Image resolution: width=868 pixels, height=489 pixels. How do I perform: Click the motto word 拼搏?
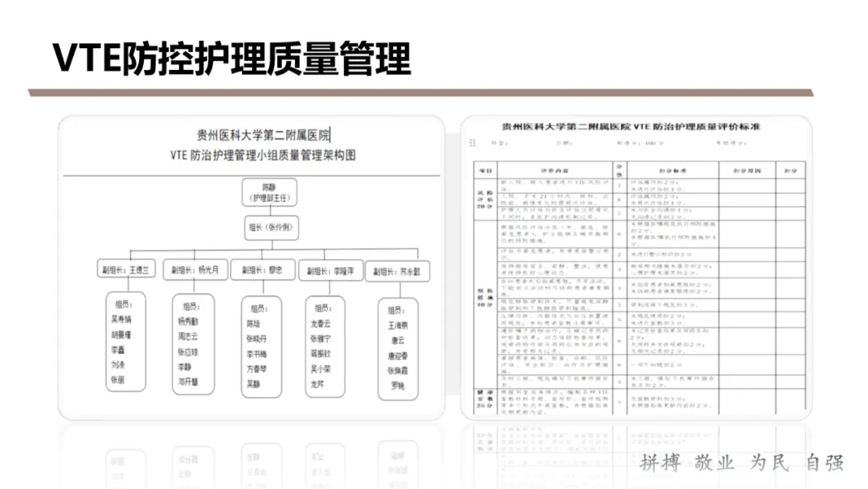(661, 462)
